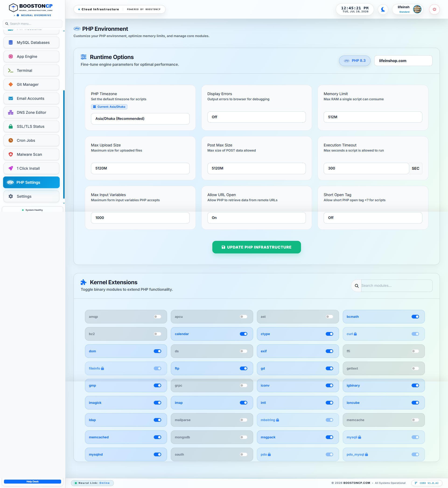Toggle the gd extension off

click(329, 368)
